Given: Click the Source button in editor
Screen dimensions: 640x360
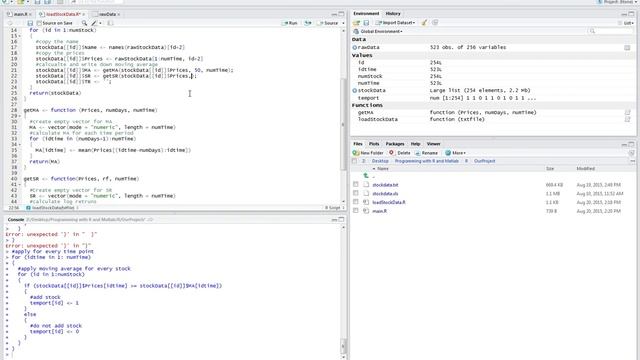Looking at the screenshot, I should 328,23.
